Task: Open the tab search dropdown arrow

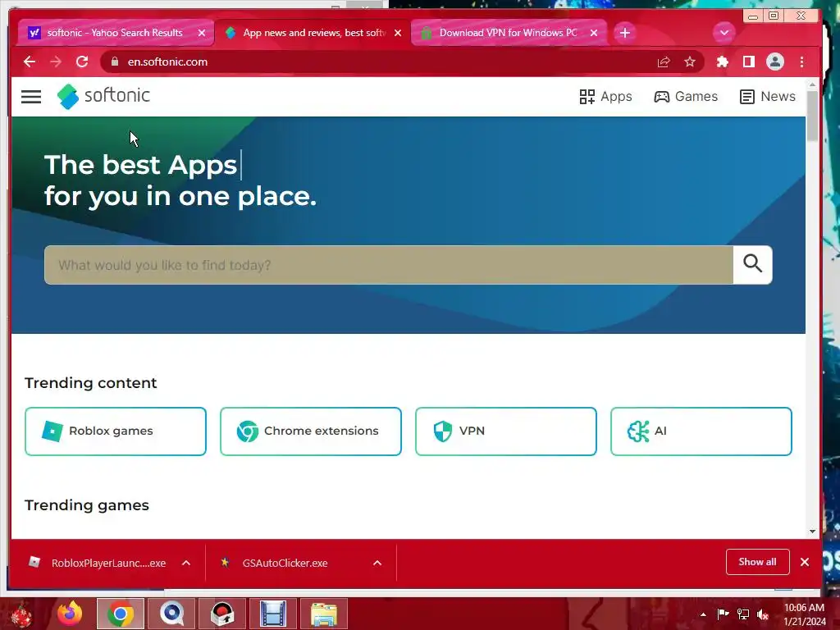Action: pyautogui.click(x=724, y=33)
